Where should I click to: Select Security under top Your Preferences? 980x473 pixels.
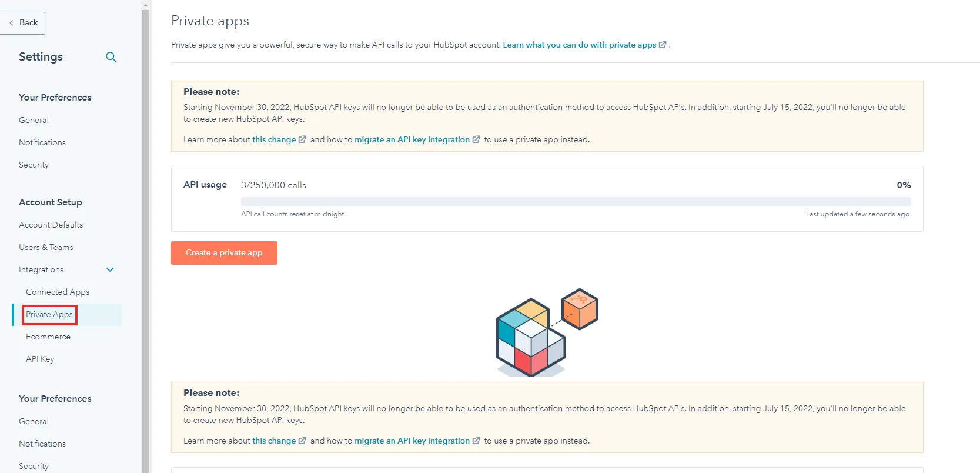[x=34, y=165]
